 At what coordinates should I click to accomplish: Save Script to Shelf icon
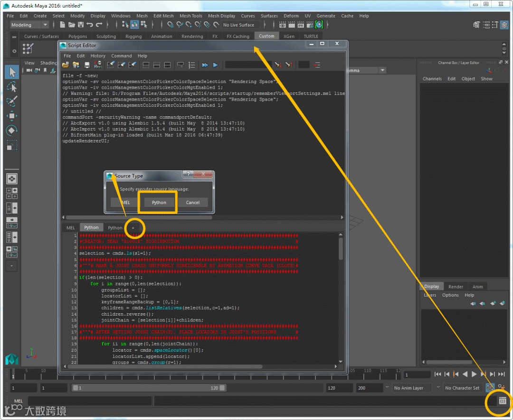[97, 65]
